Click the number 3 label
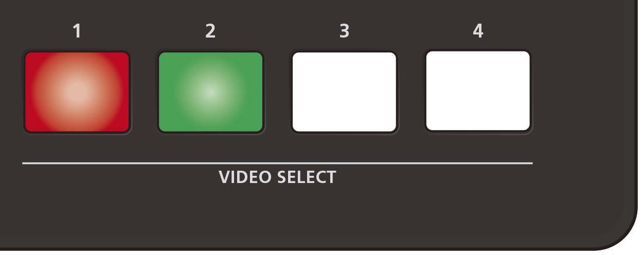644x255 pixels. click(344, 31)
